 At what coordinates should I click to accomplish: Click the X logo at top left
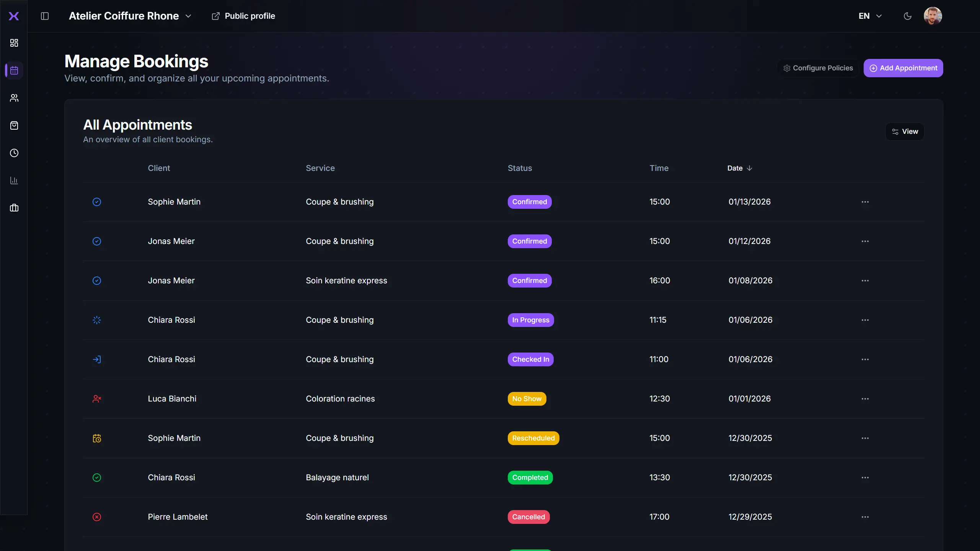point(14,16)
